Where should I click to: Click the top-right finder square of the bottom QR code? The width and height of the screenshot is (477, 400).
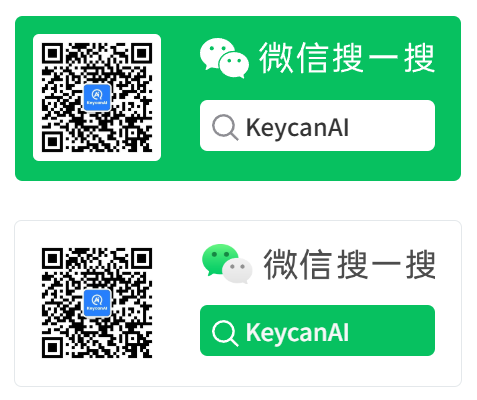(x=142, y=259)
